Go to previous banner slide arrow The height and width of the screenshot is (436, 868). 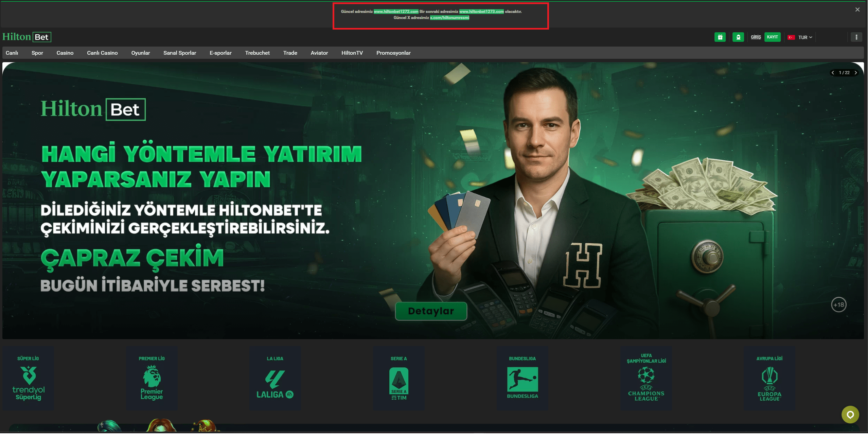tap(833, 73)
